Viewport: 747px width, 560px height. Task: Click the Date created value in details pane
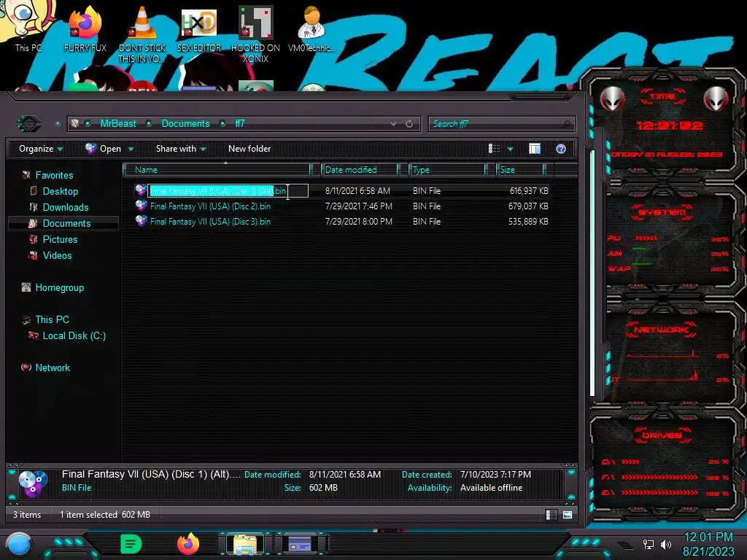click(495, 474)
